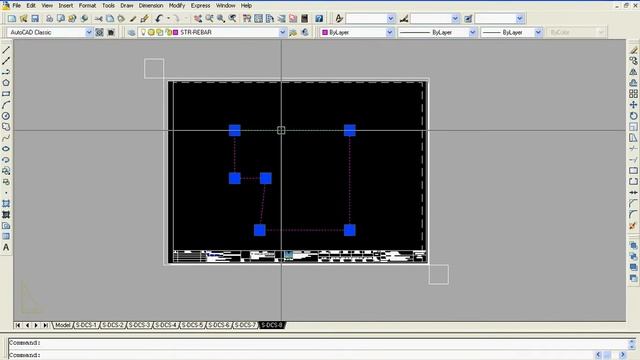Select the Move tool in Modify toolbar
The image size is (640, 360).
coord(633,105)
